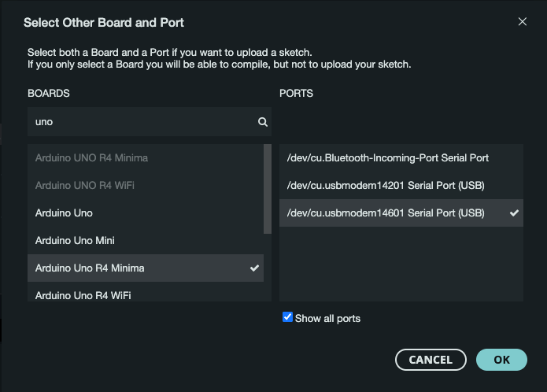
Task: Click the search magnifier icon in boards field
Action: coord(263,123)
